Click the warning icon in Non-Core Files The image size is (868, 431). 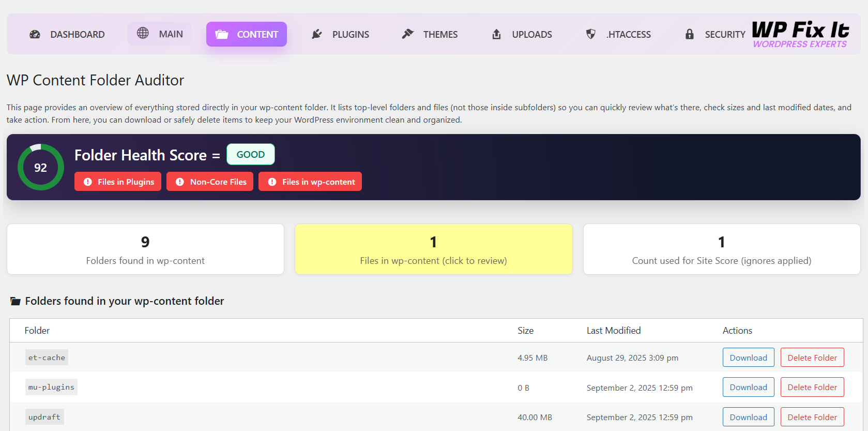[x=180, y=182]
